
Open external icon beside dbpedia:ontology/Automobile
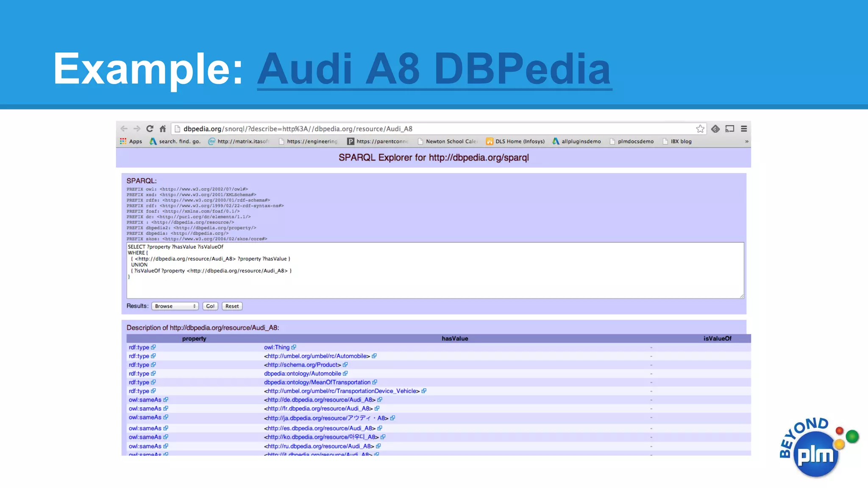tap(345, 374)
